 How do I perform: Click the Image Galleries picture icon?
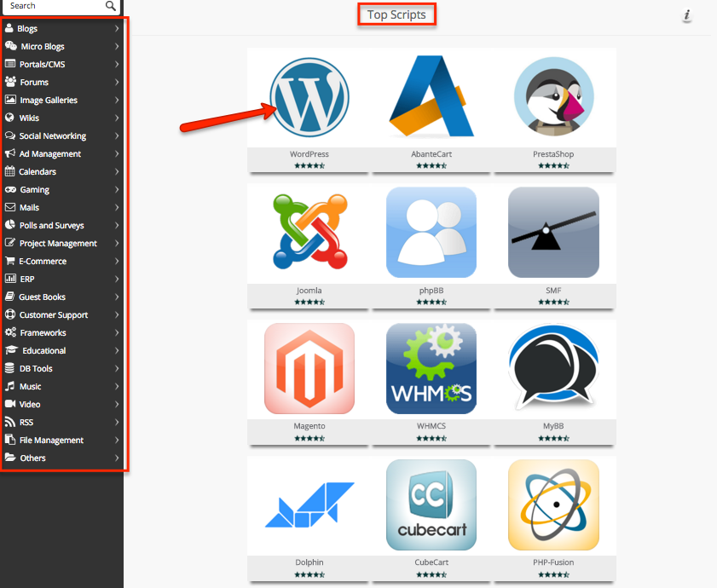pos(10,99)
